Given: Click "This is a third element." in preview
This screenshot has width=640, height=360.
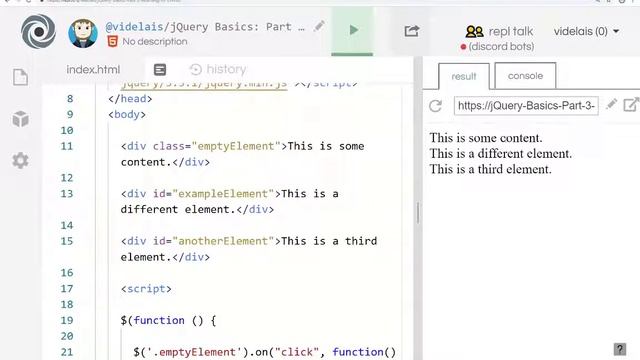Looking at the screenshot, I should pyautogui.click(x=490, y=169).
